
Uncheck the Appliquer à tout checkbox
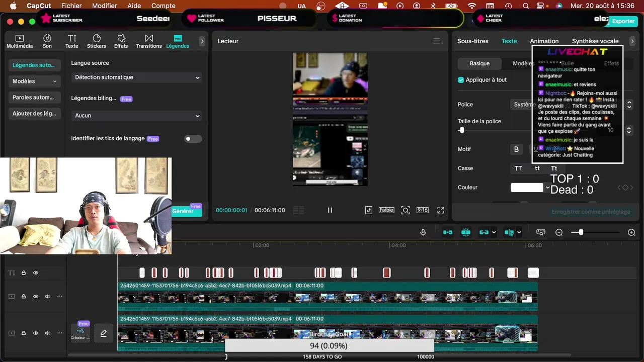point(461,80)
